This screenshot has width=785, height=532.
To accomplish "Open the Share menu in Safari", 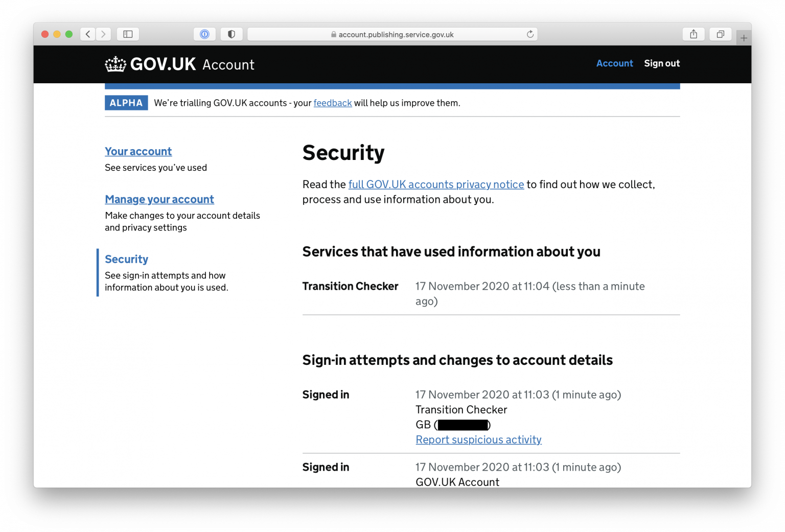I will [694, 34].
